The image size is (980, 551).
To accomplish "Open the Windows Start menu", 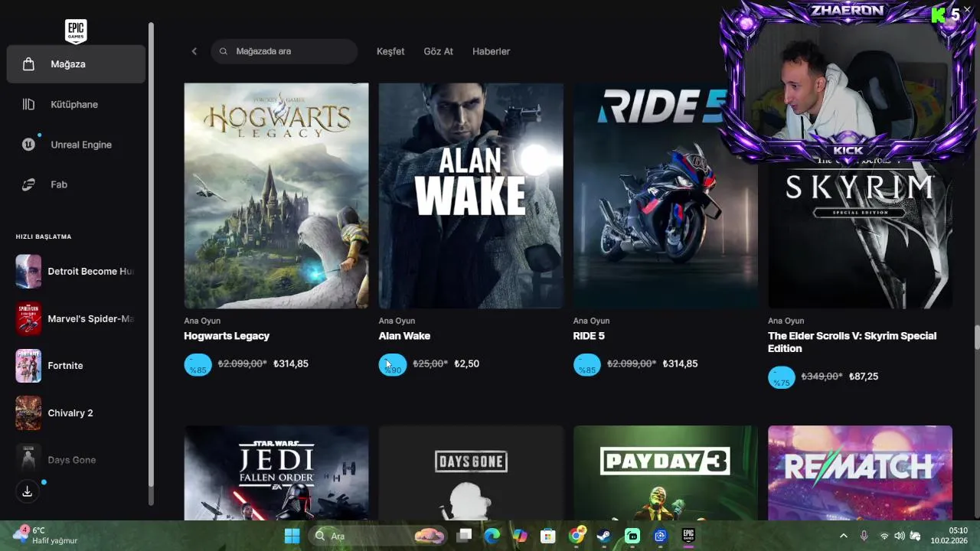I will [x=292, y=536].
